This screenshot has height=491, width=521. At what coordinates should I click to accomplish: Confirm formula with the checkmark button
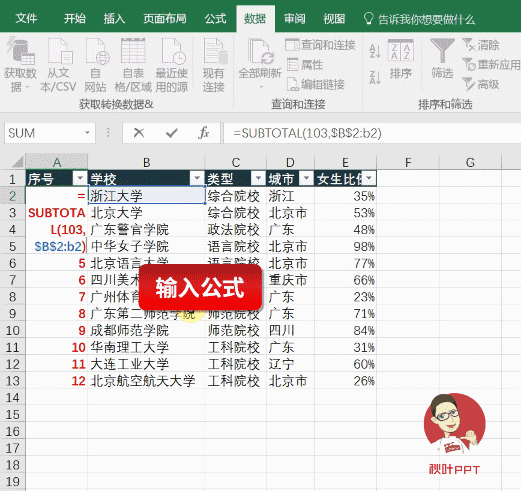pyautogui.click(x=172, y=133)
